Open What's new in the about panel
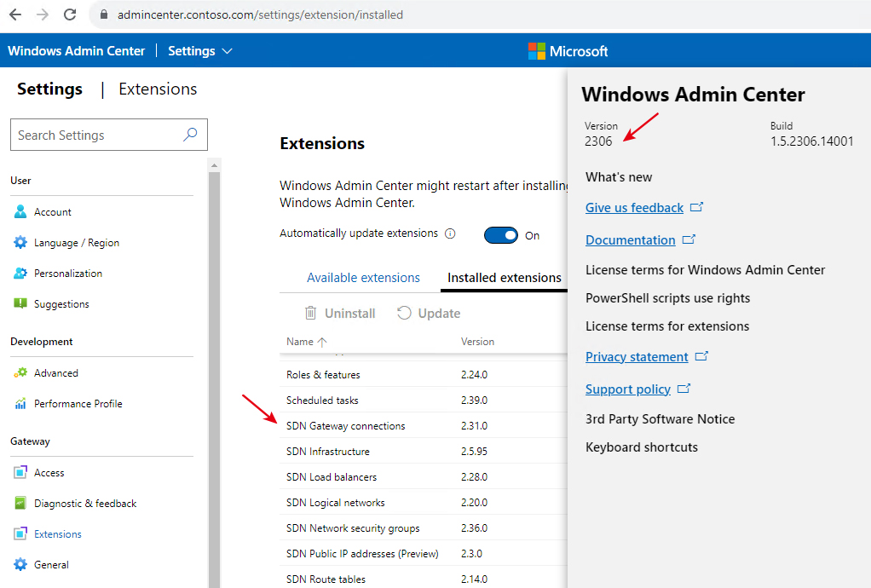Viewport: 871px width, 588px height. (619, 177)
